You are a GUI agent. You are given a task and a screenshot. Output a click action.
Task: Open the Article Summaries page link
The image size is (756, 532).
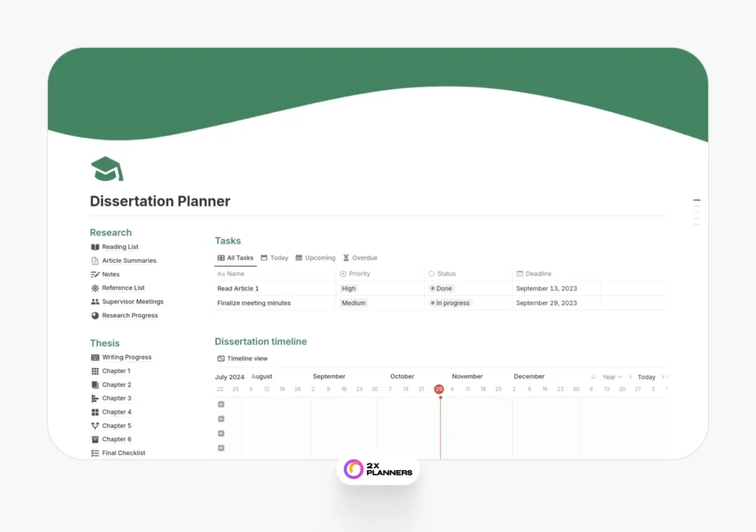[x=128, y=260]
